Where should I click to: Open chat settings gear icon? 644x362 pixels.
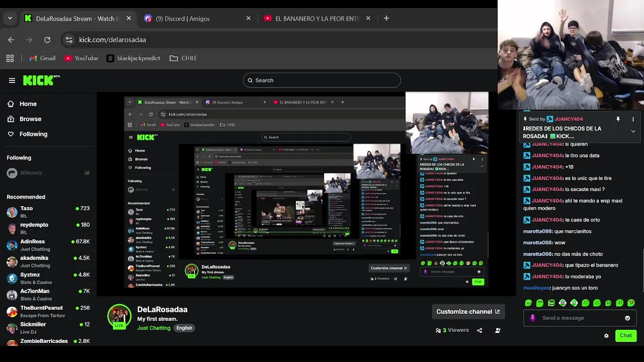(x=606, y=335)
